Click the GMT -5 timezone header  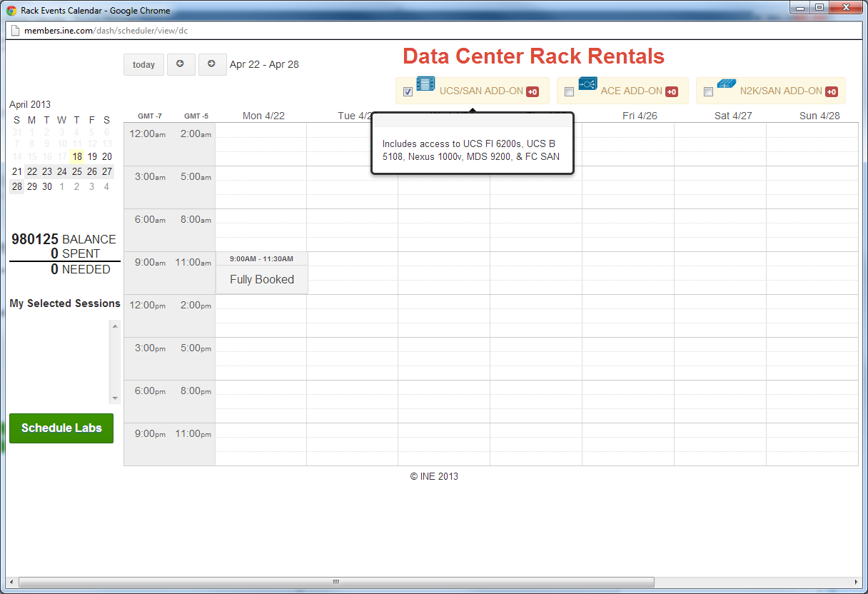pyautogui.click(x=196, y=116)
